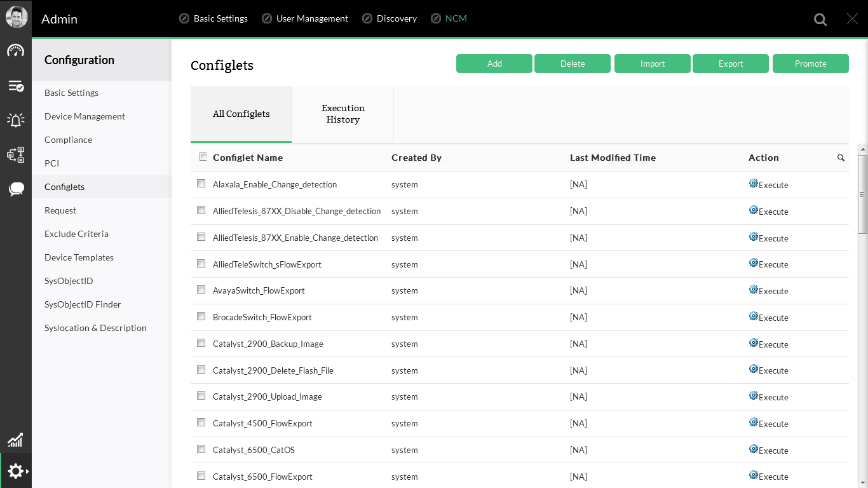The height and width of the screenshot is (488, 868).
Task: Click the Import button
Action: (x=652, y=64)
